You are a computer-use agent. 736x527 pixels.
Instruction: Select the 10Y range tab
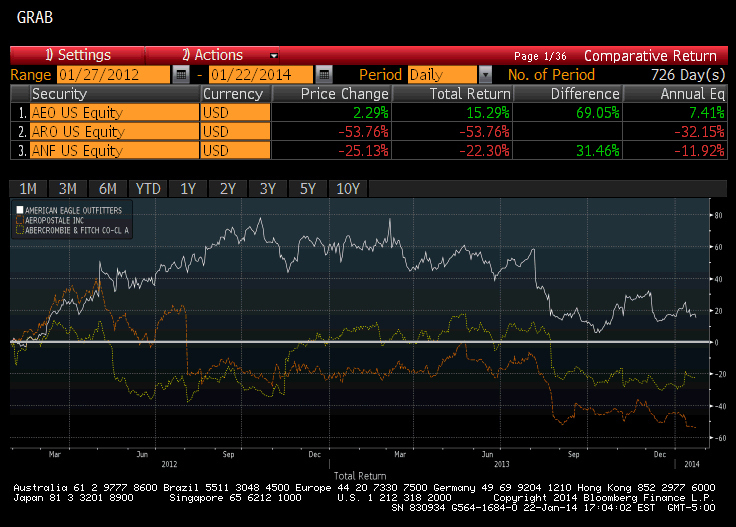click(348, 189)
